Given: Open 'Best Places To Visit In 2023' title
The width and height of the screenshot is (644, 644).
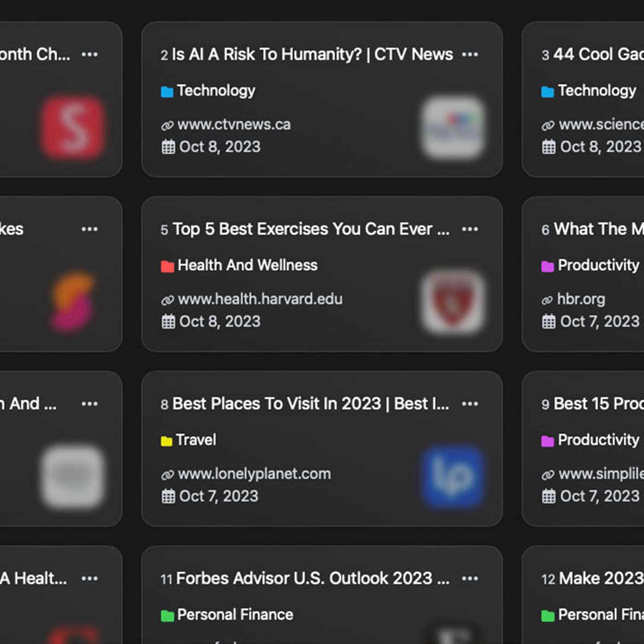Looking at the screenshot, I should pyautogui.click(x=310, y=404).
